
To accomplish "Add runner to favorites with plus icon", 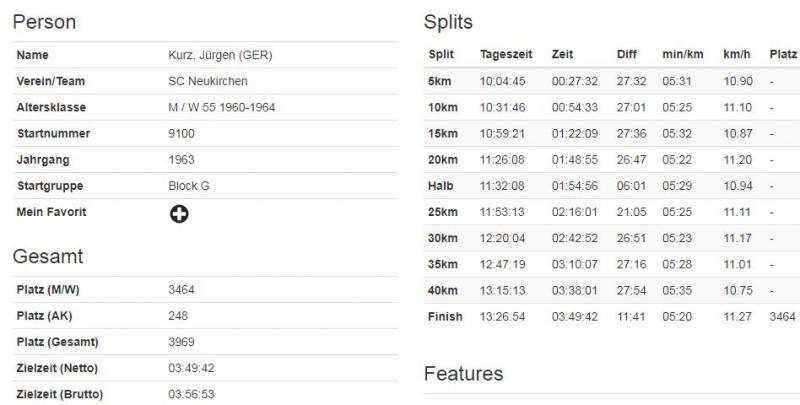I will click(179, 214).
